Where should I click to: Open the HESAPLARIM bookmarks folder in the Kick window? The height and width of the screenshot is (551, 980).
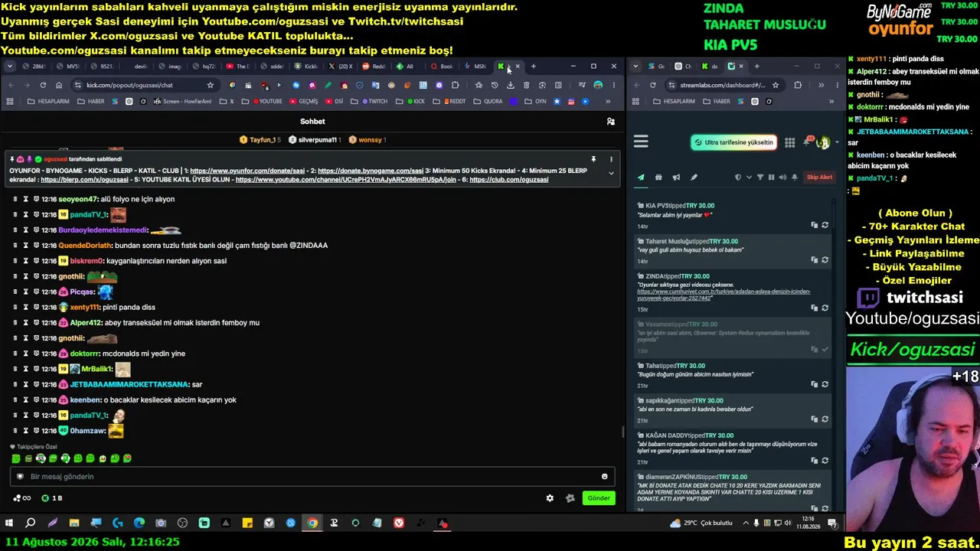click(50, 101)
